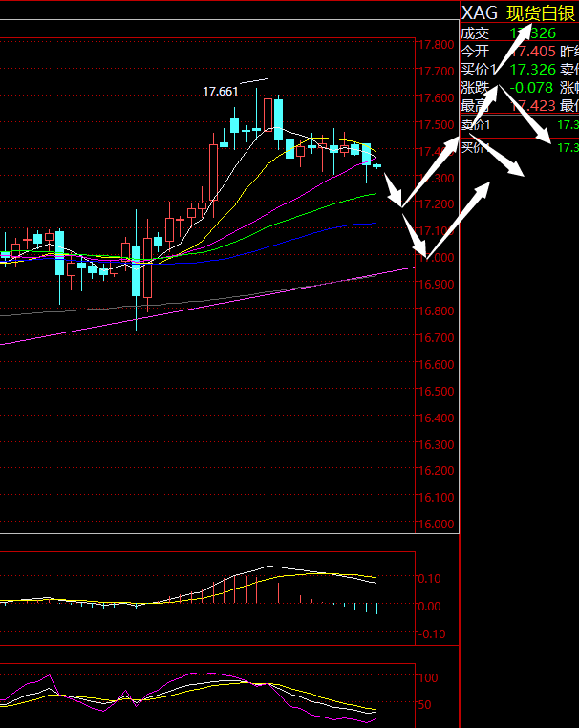
Task: Click the 17.800 price axis label
Action: pos(436,45)
